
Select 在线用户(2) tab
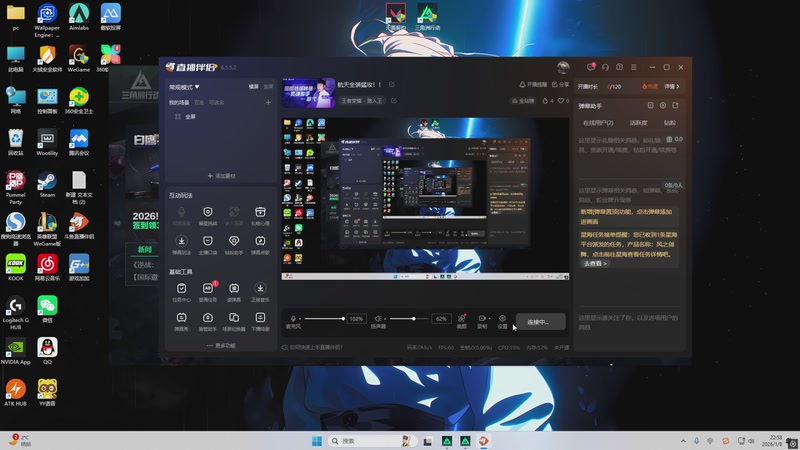(598, 123)
